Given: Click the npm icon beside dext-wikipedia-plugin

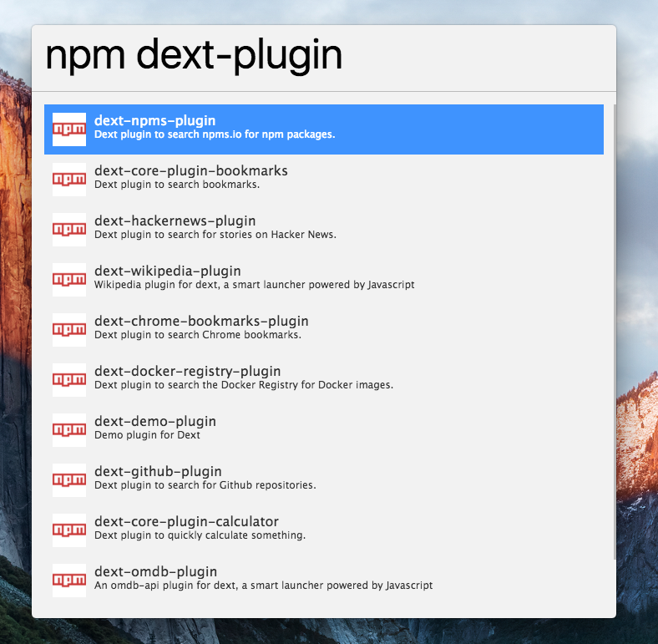Looking at the screenshot, I should coord(69,280).
